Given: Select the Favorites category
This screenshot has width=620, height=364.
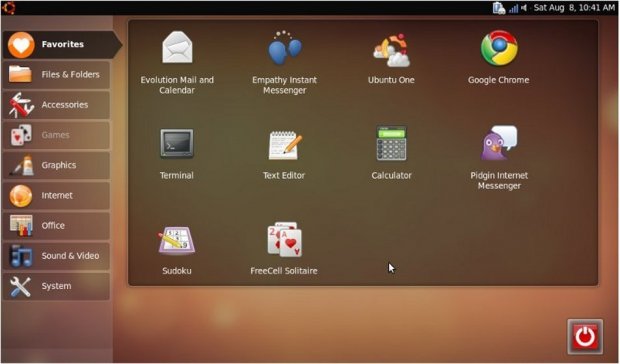Looking at the screenshot, I should pos(62,45).
